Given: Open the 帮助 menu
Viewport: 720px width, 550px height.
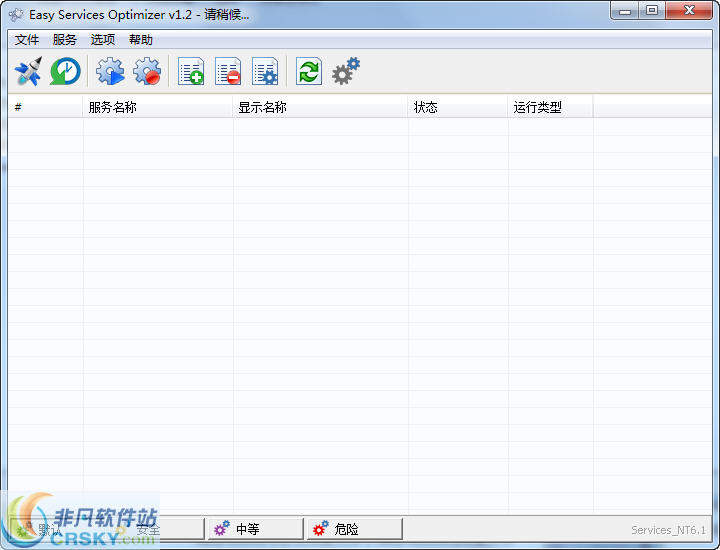Looking at the screenshot, I should pos(141,40).
